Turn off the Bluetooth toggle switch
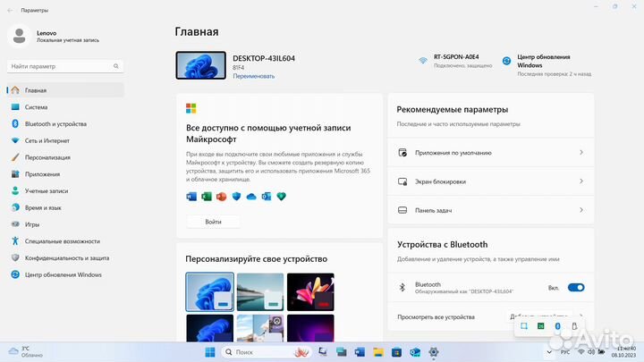Image resolution: width=644 pixels, height=362 pixels. [x=576, y=288]
